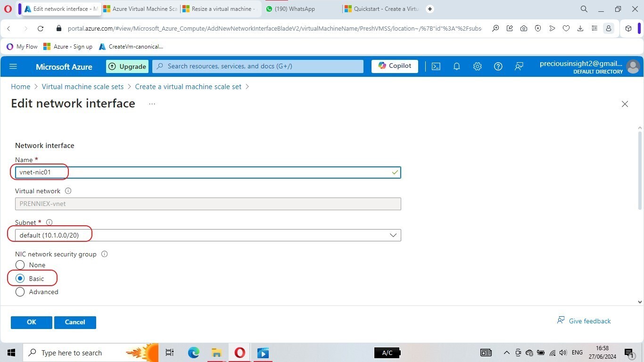Viewport: 644px width, 362px height.
Task: Click the OK button
Action: coord(32,322)
